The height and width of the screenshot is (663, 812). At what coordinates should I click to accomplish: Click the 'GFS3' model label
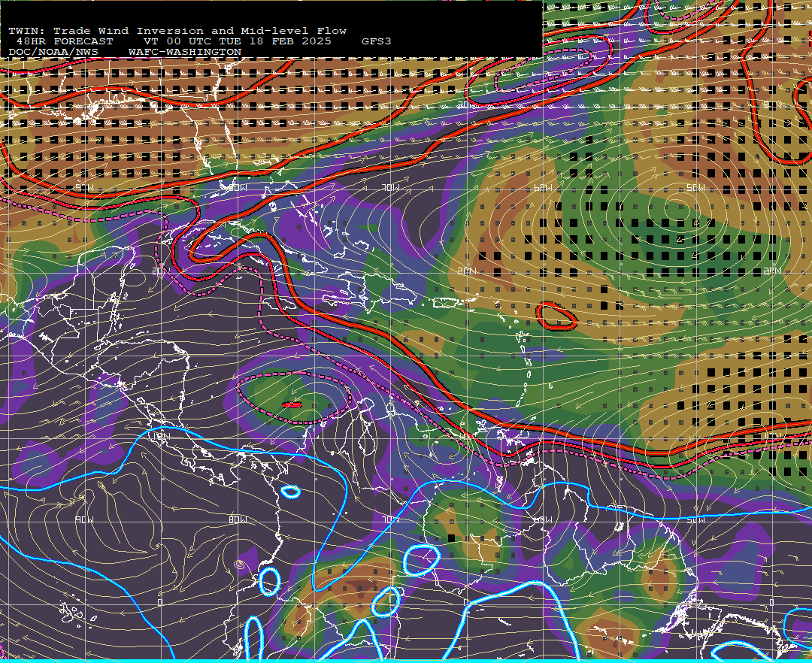(377, 41)
